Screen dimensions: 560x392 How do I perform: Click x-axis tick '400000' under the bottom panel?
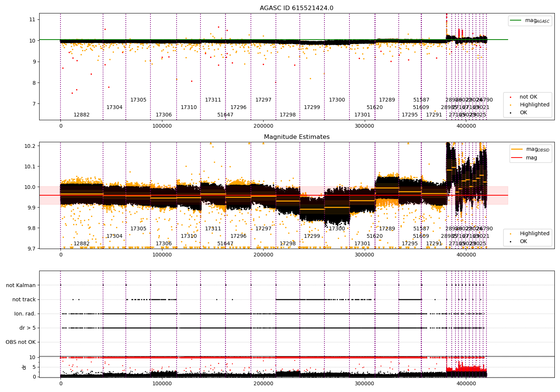coord(466,383)
